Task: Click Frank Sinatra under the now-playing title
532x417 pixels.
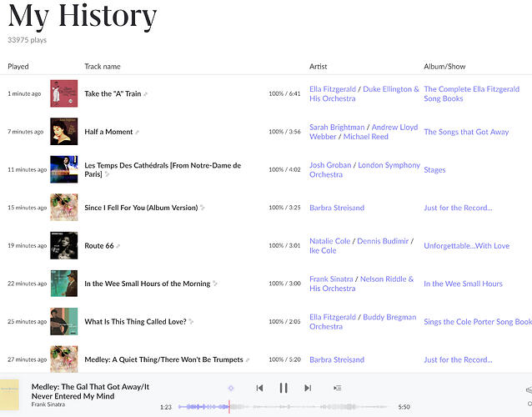Action: pyautogui.click(x=48, y=404)
